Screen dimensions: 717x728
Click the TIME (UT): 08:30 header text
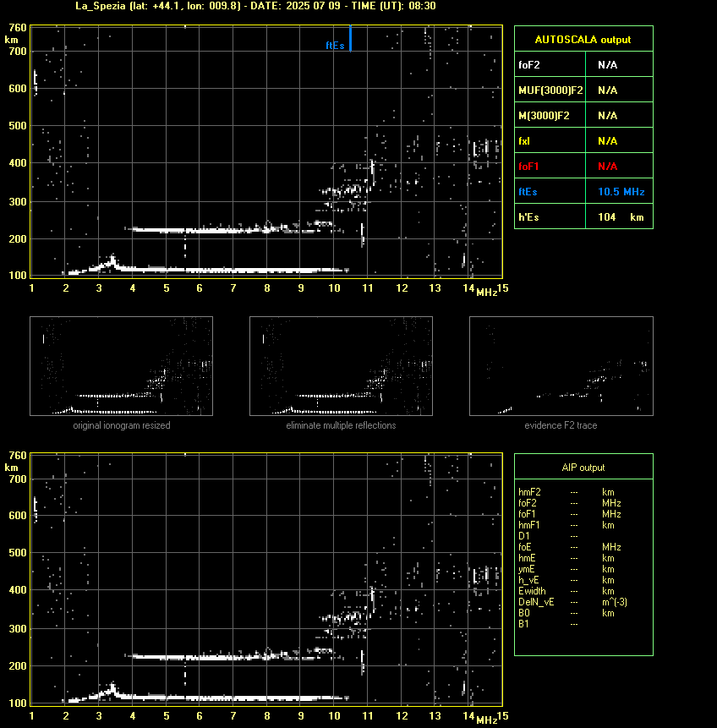pyautogui.click(x=394, y=6)
